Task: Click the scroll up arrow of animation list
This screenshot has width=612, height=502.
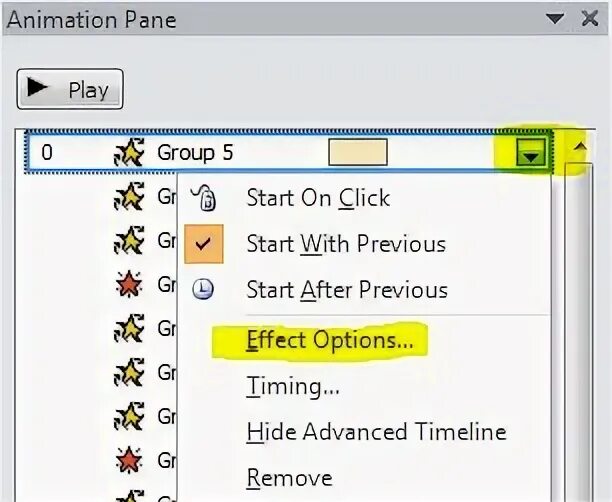Action: pyautogui.click(x=577, y=150)
